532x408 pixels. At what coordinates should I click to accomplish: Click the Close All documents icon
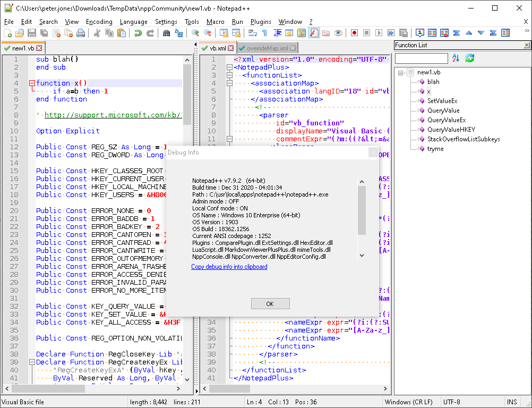pos(68,33)
